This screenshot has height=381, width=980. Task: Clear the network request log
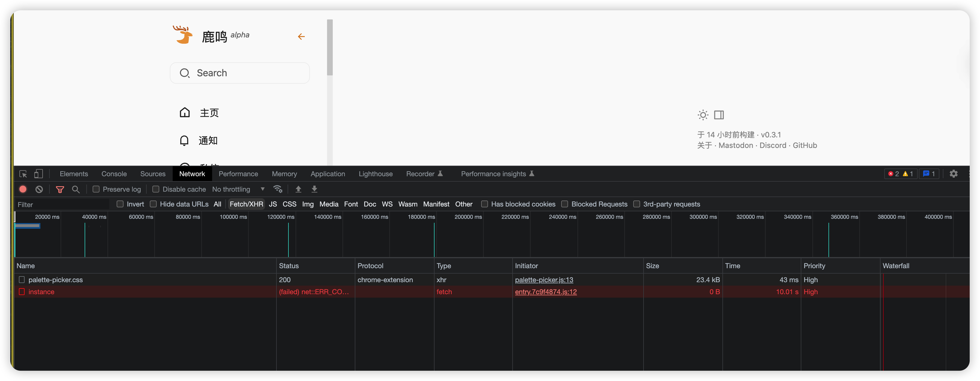[x=39, y=189]
